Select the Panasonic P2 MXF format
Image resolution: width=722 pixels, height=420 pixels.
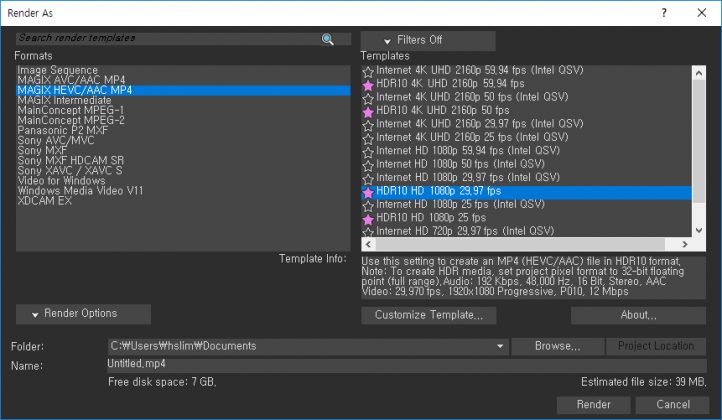click(183, 130)
